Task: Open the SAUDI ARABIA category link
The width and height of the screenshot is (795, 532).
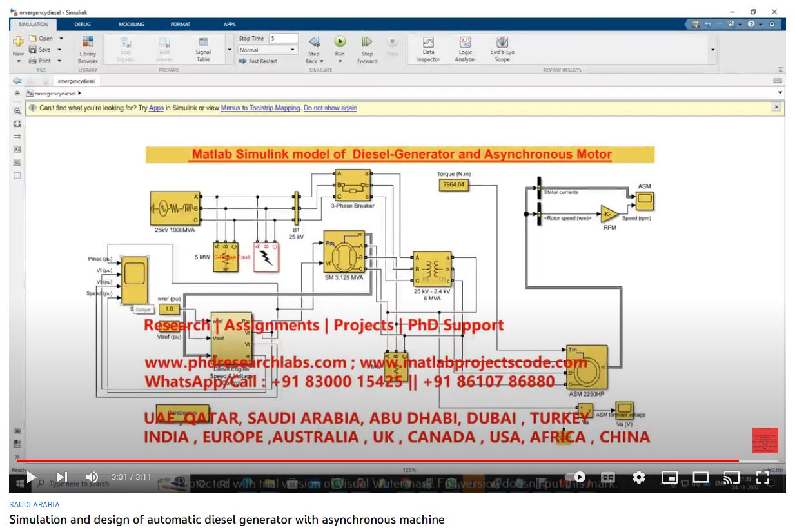Action: pyautogui.click(x=34, y=505)
